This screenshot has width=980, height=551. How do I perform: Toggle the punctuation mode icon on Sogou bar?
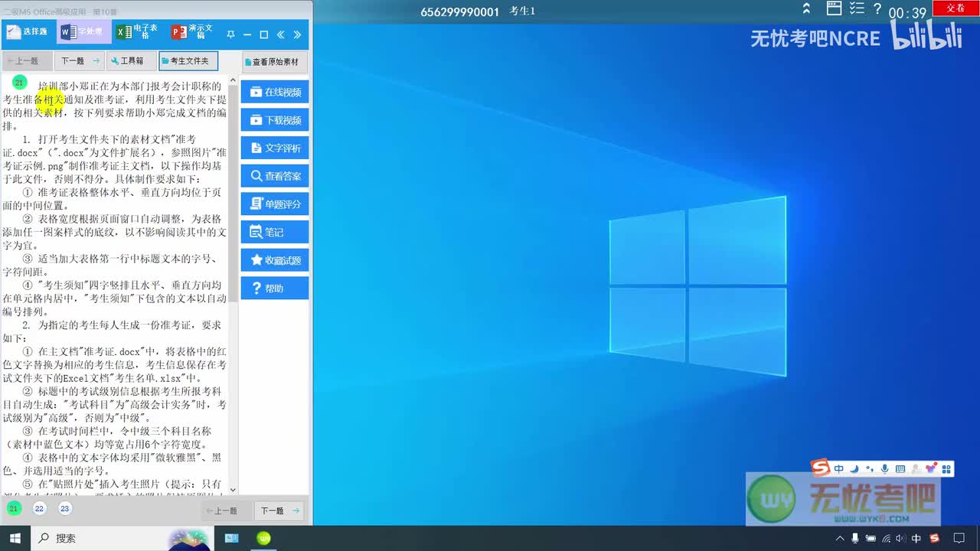point(869,469)
